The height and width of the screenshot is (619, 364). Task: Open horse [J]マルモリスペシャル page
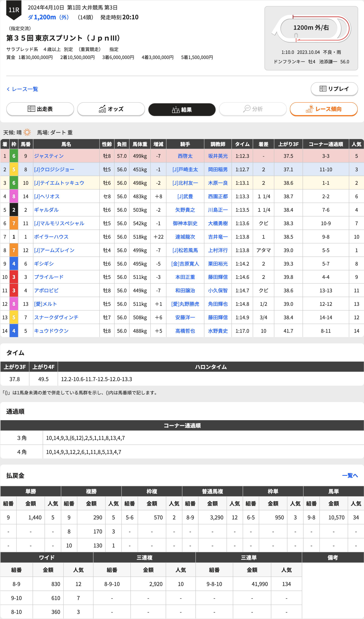point(59,223)
